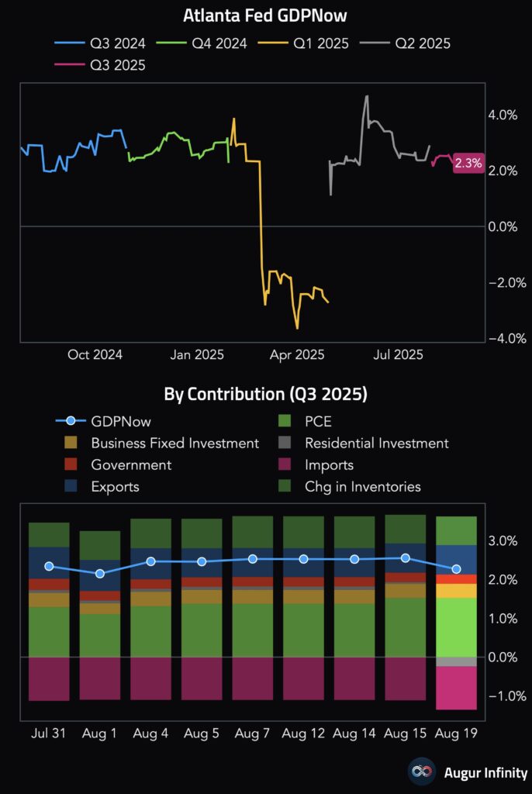Select the Aug 19 stacked bar
This screenshot has width=532, height=794.
click(456, 613)
